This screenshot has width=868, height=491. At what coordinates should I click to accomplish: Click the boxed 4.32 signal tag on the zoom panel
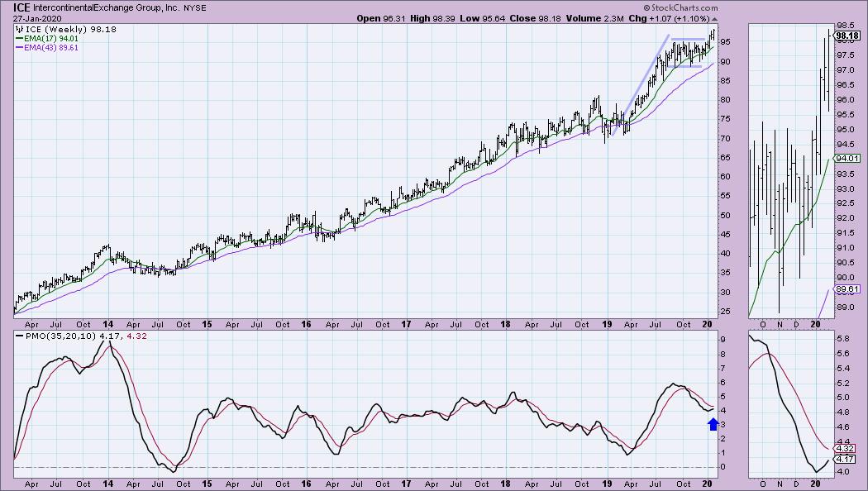(846, 448)
